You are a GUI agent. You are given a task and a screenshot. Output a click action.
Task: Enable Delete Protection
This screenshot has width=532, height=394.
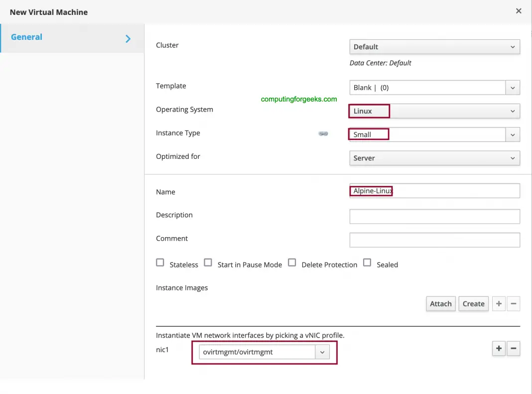tap(292, 262)
